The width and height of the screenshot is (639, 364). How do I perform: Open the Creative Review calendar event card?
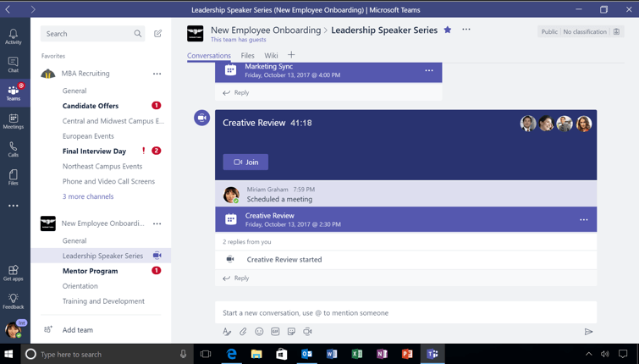[406, 220]
